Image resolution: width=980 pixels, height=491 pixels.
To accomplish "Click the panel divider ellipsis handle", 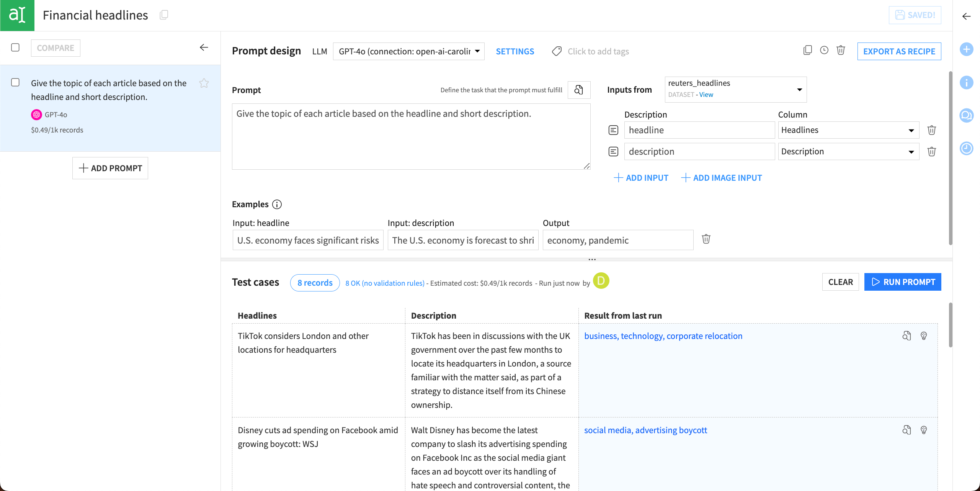I will [x=592, y=260].
